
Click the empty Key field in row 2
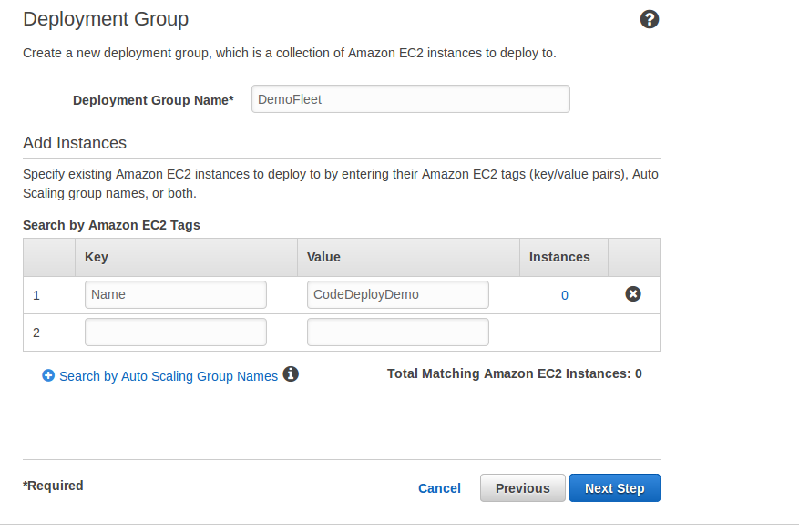tap(176, 332)
